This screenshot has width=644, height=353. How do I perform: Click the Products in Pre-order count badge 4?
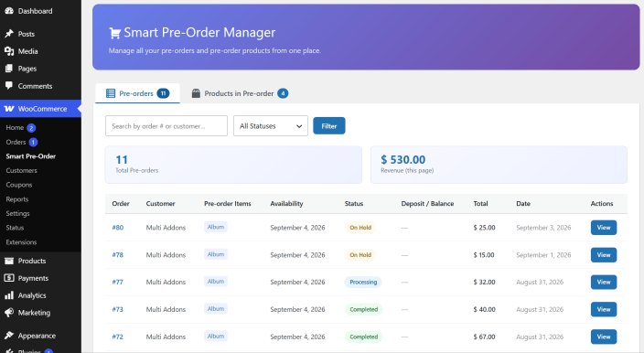(x=283, y=93)
